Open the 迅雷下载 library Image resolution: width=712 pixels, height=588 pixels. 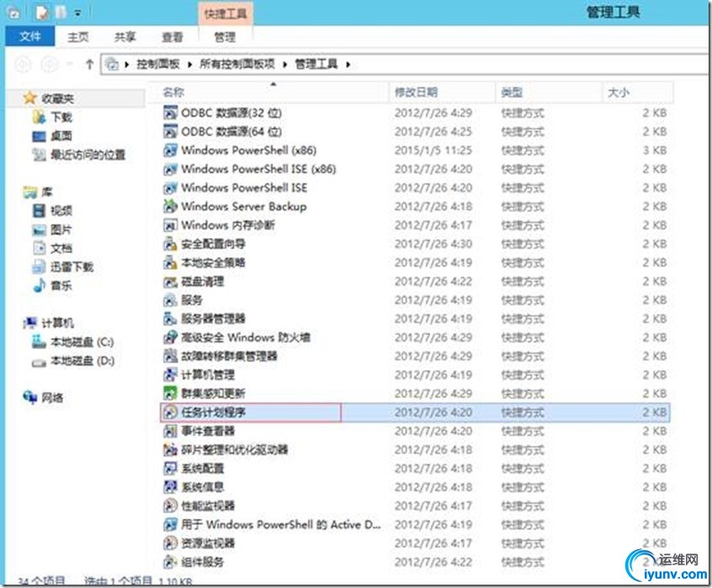pyautogui.click(x=72, y=267)
